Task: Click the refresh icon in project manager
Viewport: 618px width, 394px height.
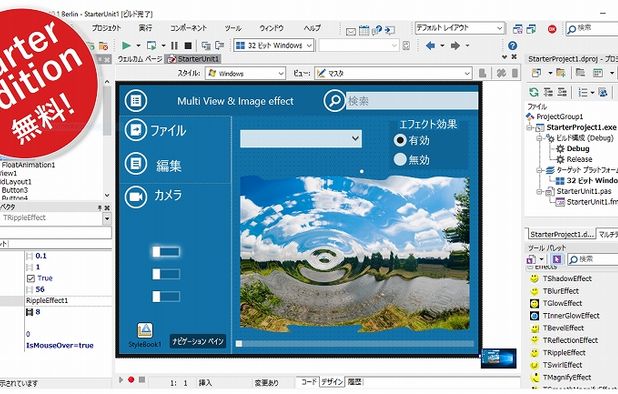Action: tap(534, 92)
